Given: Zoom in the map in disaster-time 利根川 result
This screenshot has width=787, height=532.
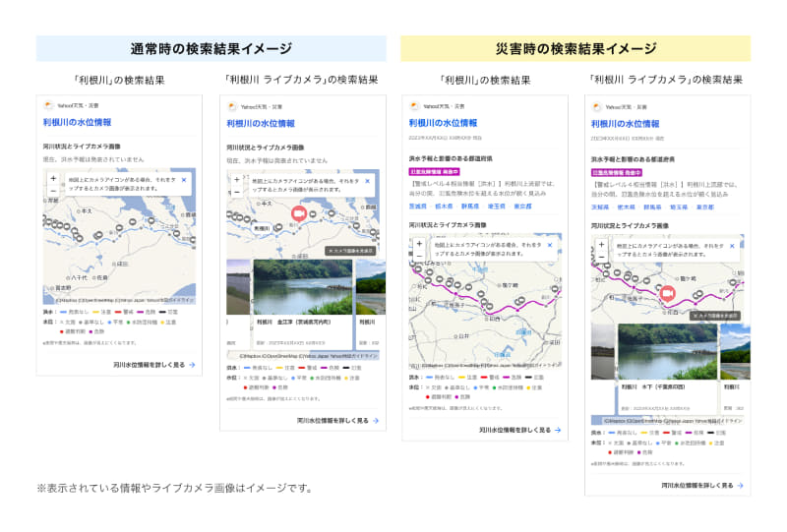Looking at the screenshot, I should click(x=420, y=244).
